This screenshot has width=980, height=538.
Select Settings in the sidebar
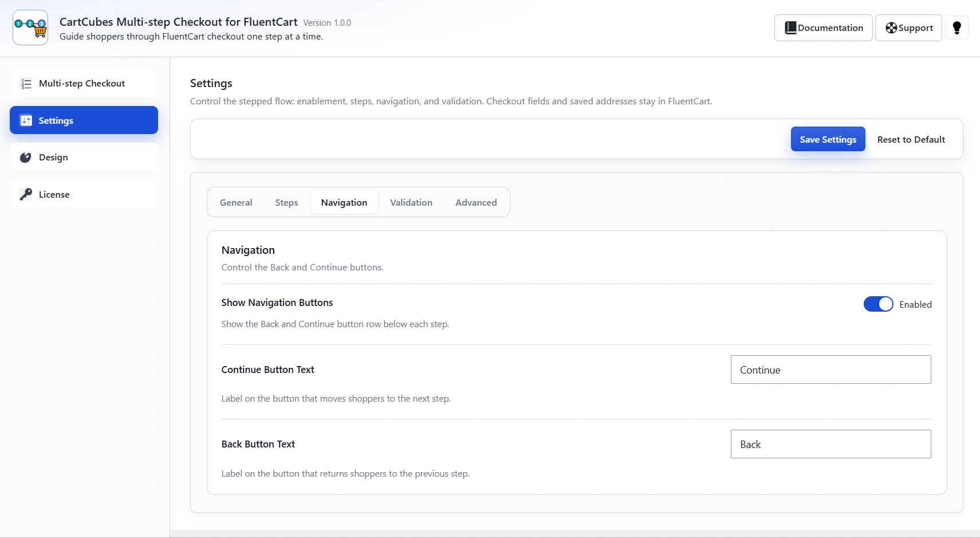coord(84,120)
